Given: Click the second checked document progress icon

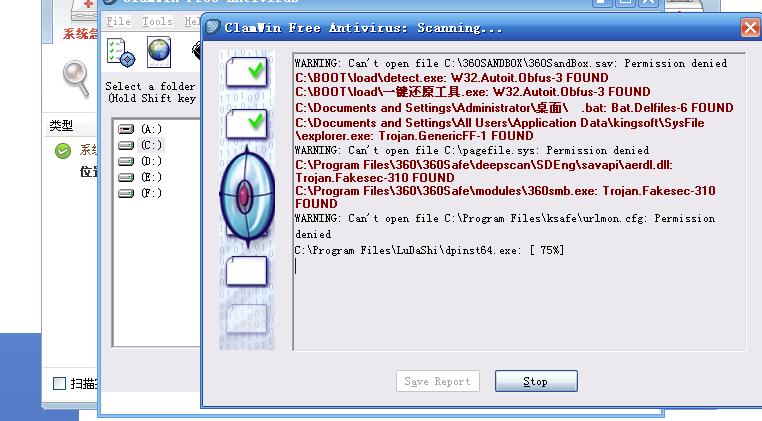Looking at the screenshot, I should click(x=247, y=125).
